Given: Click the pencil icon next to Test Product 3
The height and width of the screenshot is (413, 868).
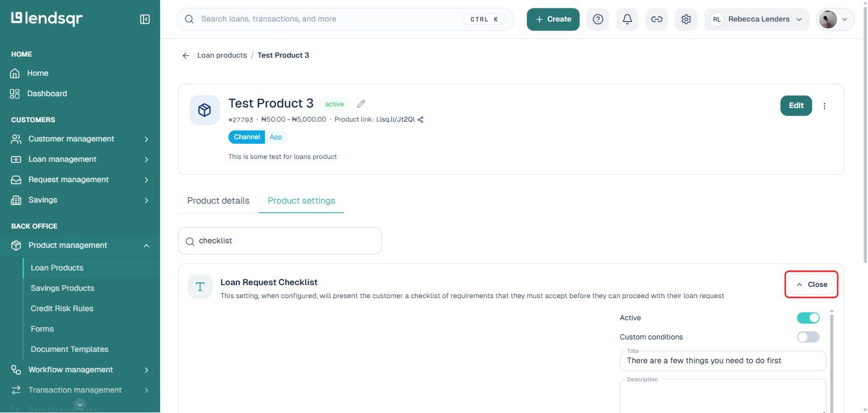Looking at the screenshot, I should point(361,104).
